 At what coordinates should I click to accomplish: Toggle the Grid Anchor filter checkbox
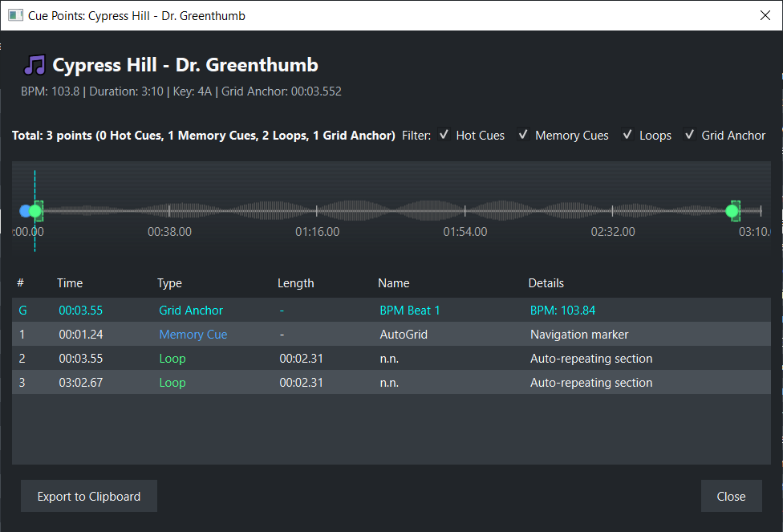(x=689, y=134)
